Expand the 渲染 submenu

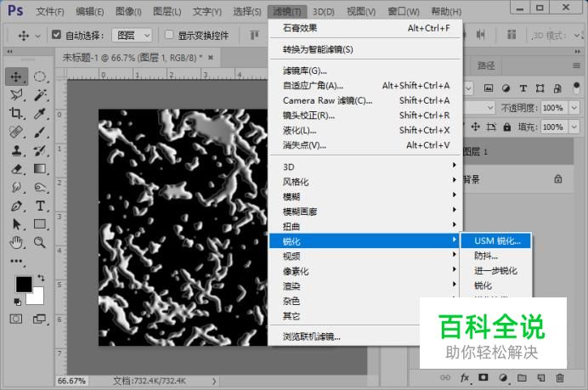pos(365,285)
